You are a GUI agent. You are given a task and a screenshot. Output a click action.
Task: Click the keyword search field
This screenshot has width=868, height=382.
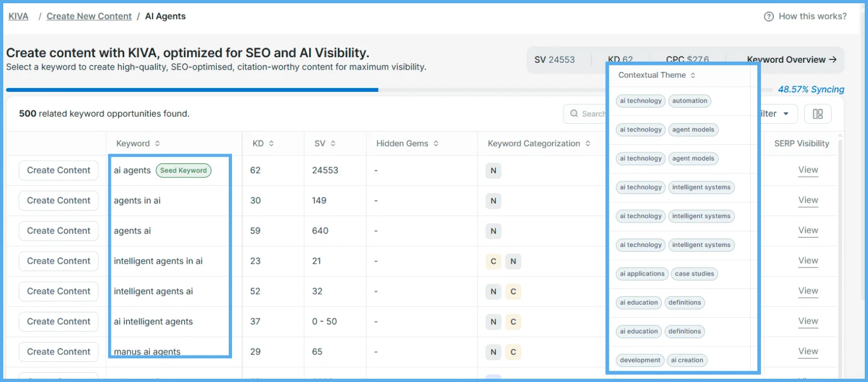(585, 113)
